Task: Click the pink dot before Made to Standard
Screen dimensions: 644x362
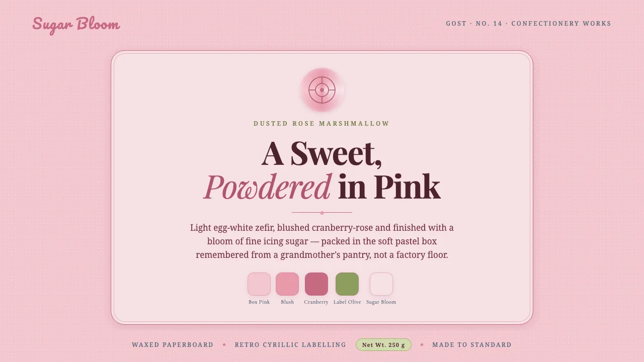Action: coord(422,345)
